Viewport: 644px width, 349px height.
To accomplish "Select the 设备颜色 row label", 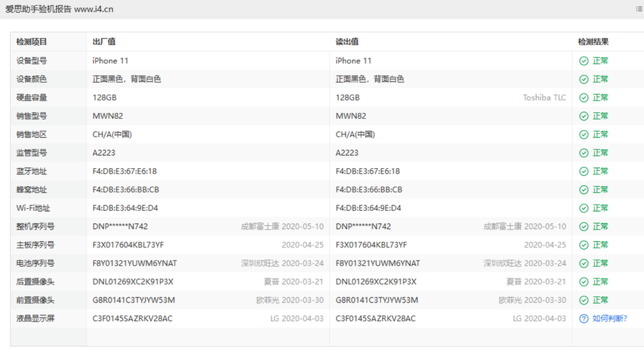I will coord(31,79).
